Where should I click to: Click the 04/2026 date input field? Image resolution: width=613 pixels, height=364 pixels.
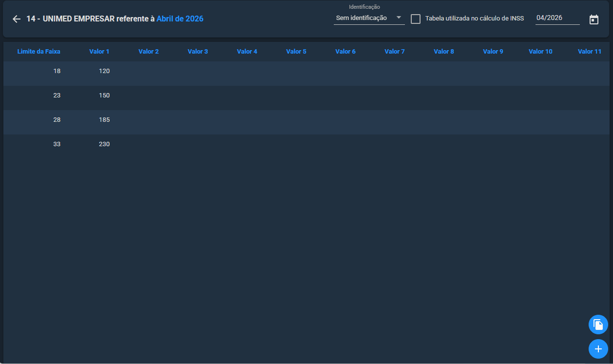tap(557, 18)
